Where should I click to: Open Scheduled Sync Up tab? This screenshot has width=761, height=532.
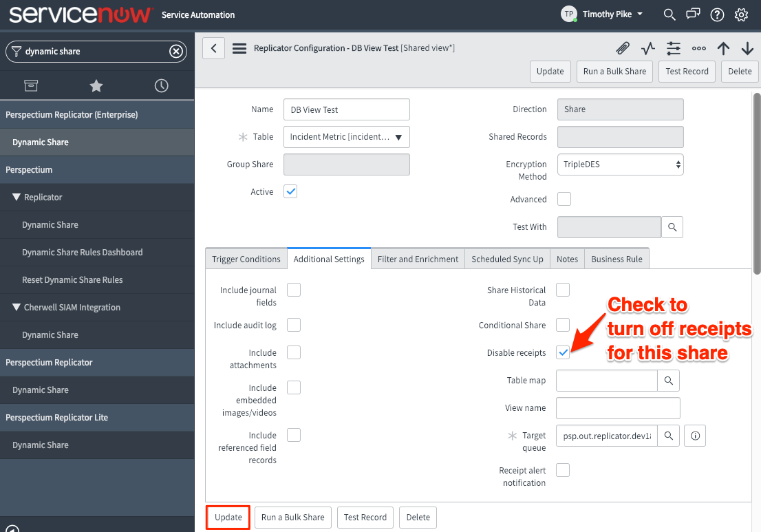507,259
